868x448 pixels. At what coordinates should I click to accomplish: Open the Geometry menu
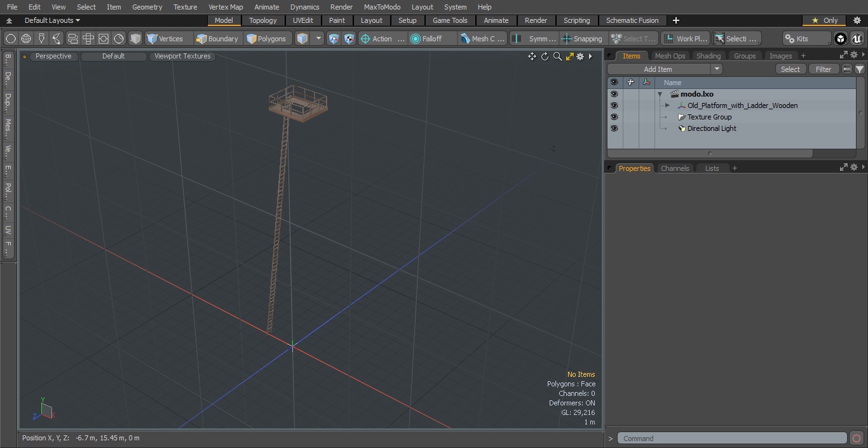(x=147, y=7)
